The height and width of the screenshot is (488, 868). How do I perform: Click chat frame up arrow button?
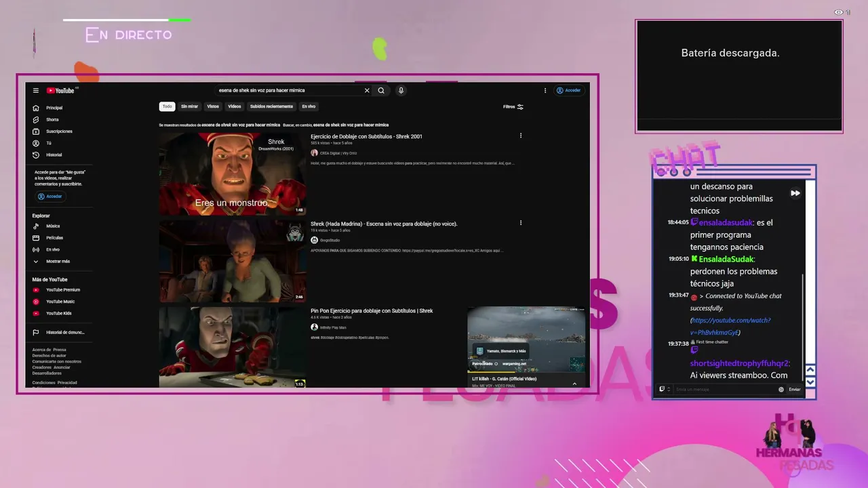(810, 371)
